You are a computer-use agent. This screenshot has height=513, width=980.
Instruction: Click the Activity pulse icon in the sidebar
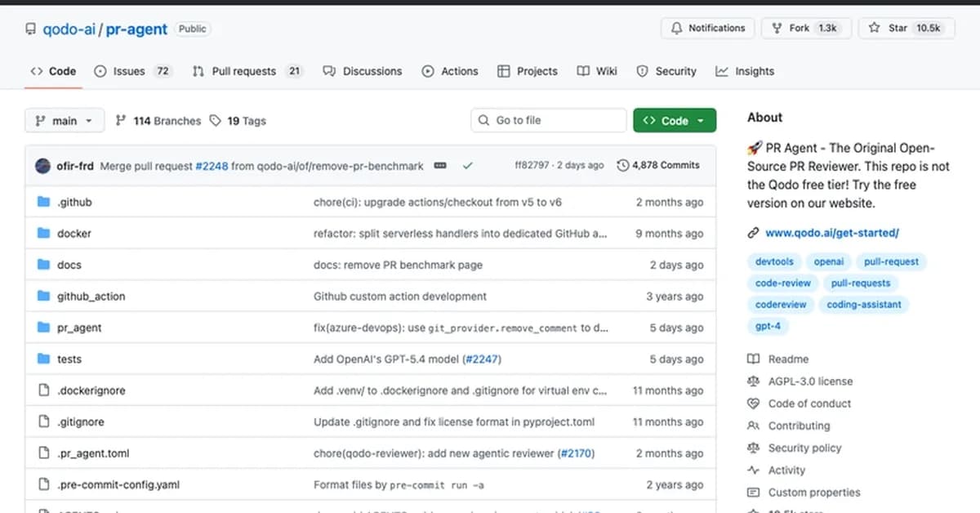click(x=755, y=471)
